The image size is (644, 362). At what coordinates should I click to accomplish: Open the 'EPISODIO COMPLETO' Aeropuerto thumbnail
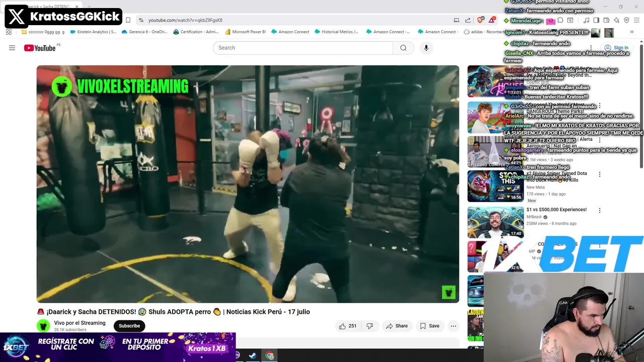(495, 152)
